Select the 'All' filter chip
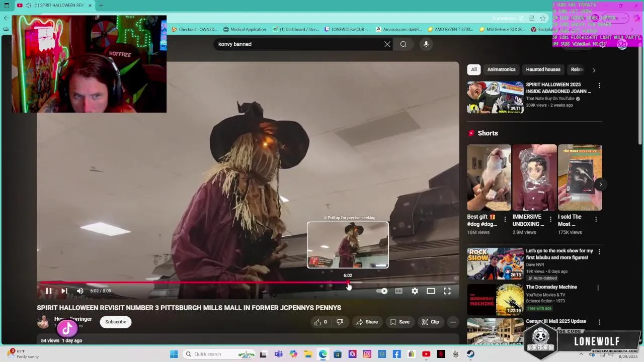Screen dimensions: 644x362 click(474, 69)
